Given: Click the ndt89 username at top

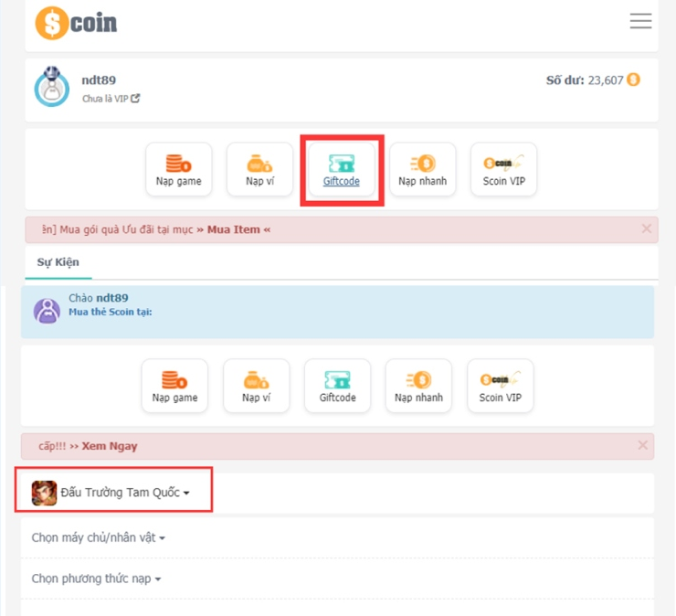Looking at the screenshot, I should 99,80.
